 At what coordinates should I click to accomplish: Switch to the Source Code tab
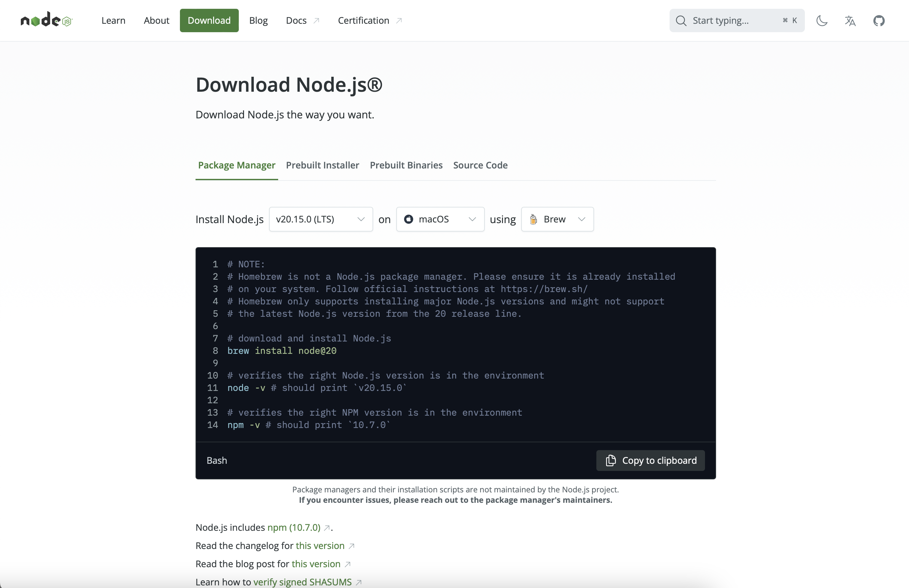point(480,165)
